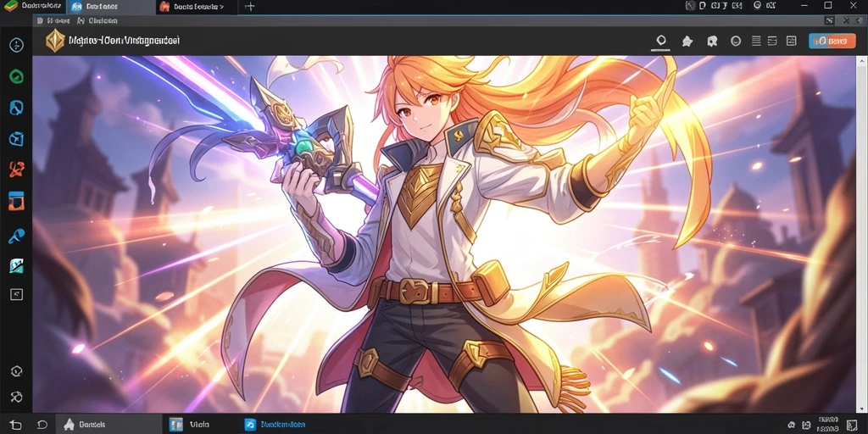
Task: Click the first system tray icon
Action: pyautogui.click(x=792, y=425)
